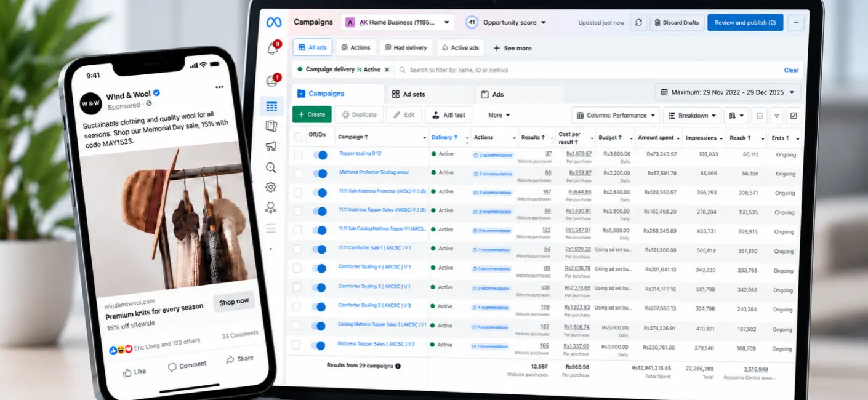The width and height of the screenshot is (868, 400).
Task: Open the Columns: Performance dropdown
Action: 616,115
